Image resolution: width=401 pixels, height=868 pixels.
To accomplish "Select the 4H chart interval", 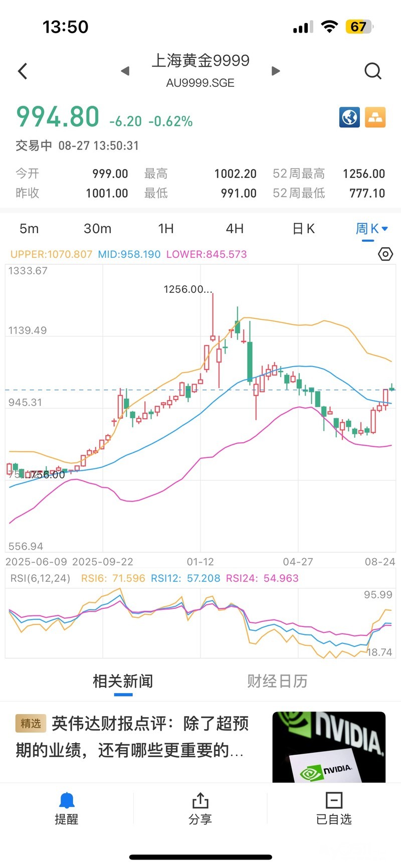I will [235, 229].
